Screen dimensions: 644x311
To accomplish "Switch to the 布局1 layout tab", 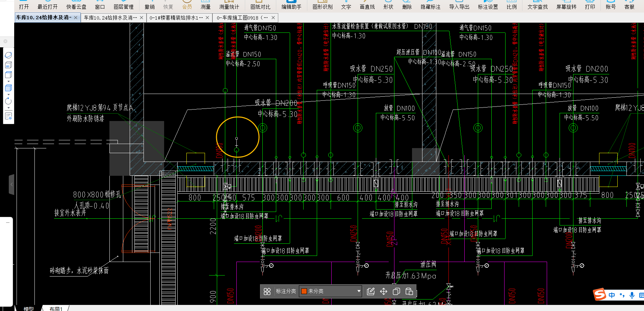I will [x=56, y=308].
